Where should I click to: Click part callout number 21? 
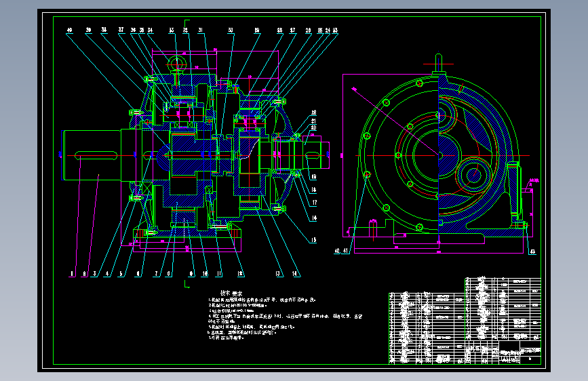313,121
